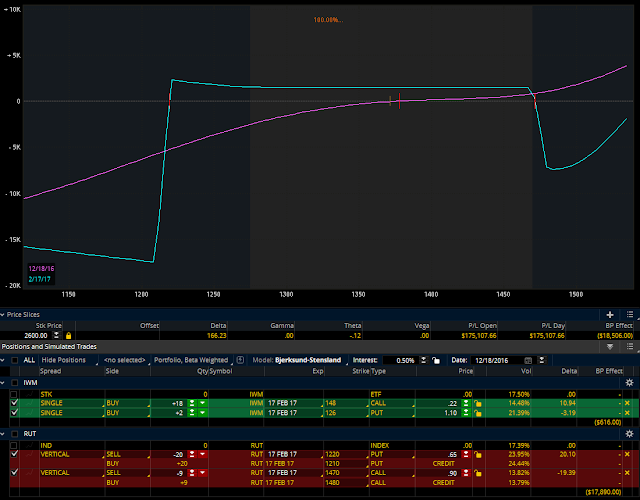Image resolution: width=640 pixels, height=500 pixels.
Task: Uncheck the IWM +2 SINGLE BUY row
Action: 14,413
